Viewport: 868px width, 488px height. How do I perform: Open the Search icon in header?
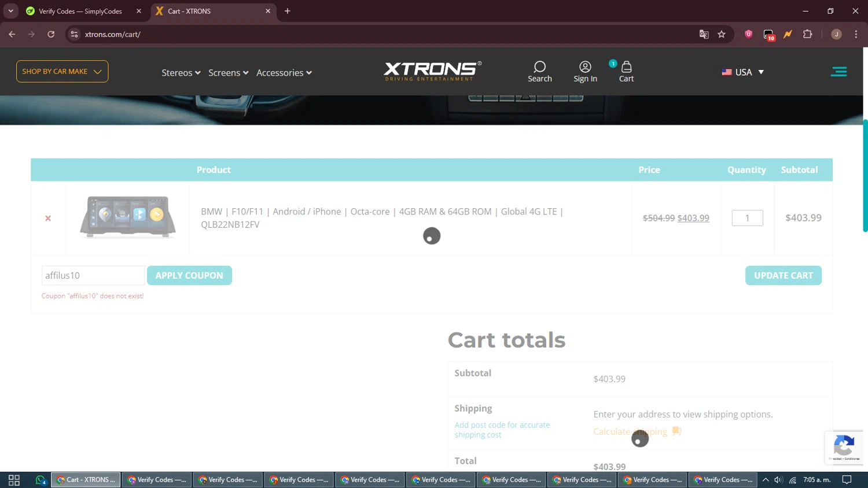click(539, 72)
